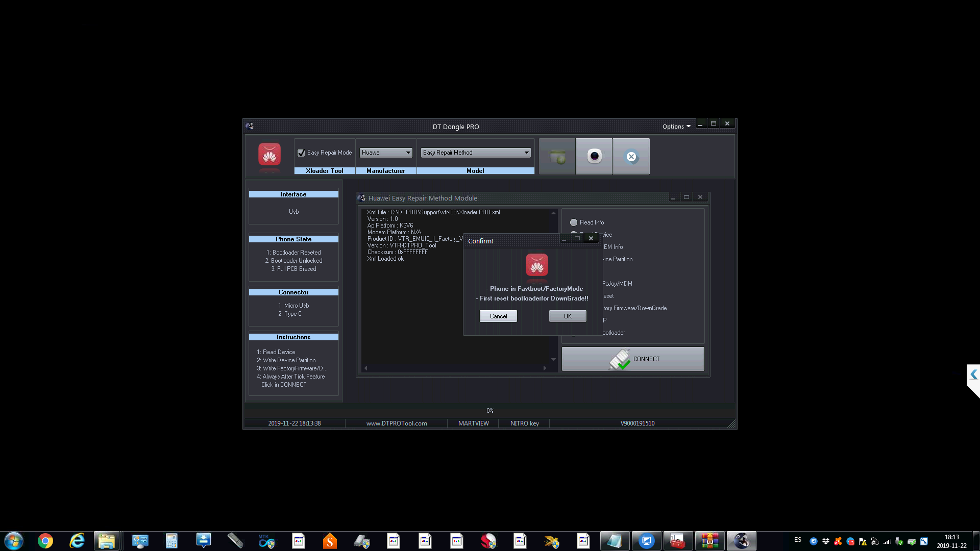
Task: Click '4: Always After Tick Feature' instruction
Action: tap(290, 377)
